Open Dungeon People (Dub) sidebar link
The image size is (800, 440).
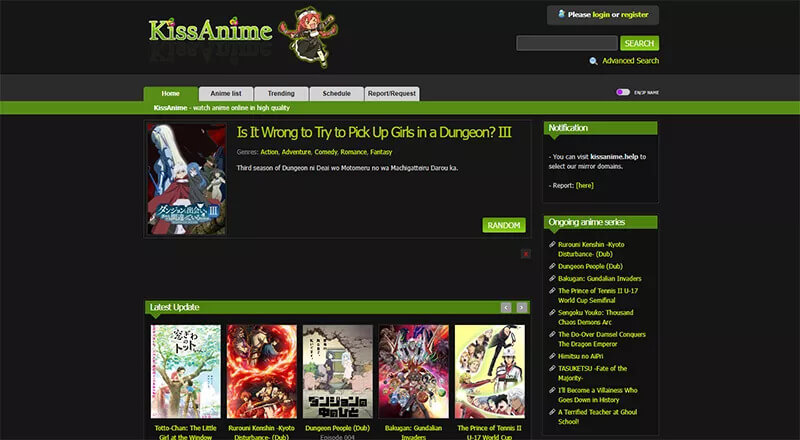pos(590,266)
